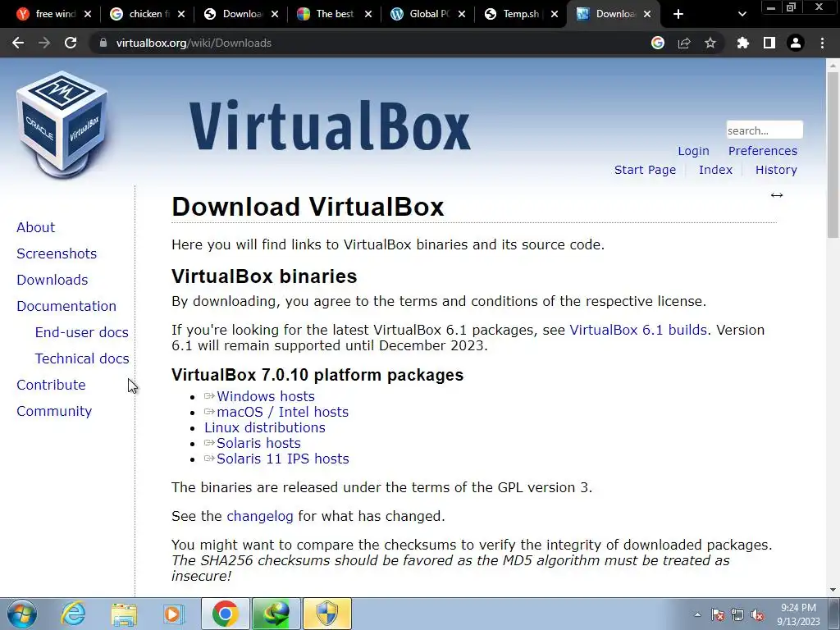Open Chrome extensions puzzle icon

tap(743, 43)
